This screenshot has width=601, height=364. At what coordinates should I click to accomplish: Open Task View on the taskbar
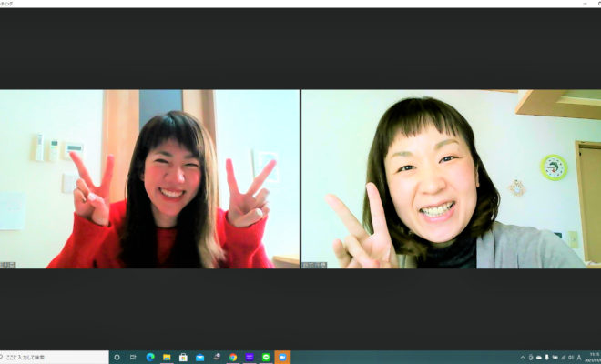click(133, 358)
